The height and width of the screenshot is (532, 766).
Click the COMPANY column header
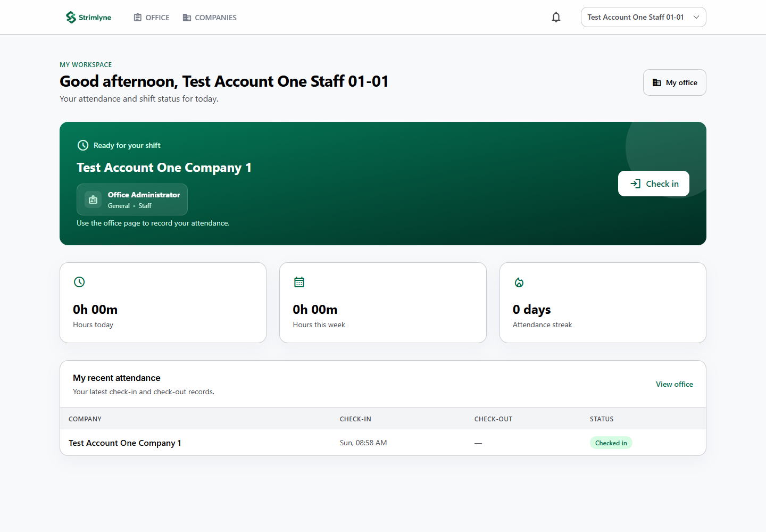coord(85,419)
